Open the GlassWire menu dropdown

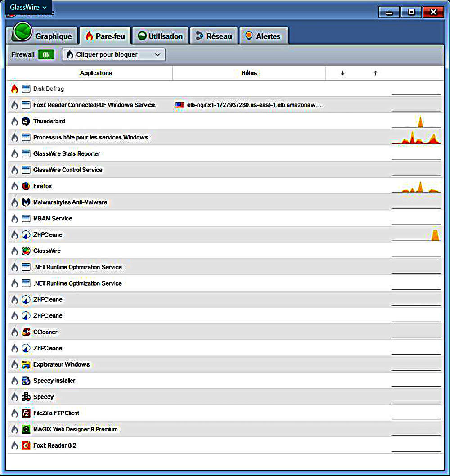point(28,7)
